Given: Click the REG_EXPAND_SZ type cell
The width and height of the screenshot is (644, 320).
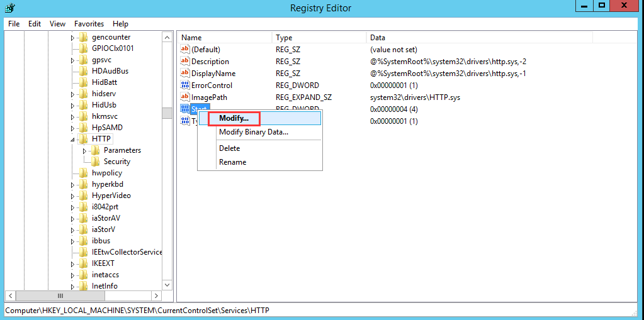Looking at the screenshot, I should click(303, 97).
